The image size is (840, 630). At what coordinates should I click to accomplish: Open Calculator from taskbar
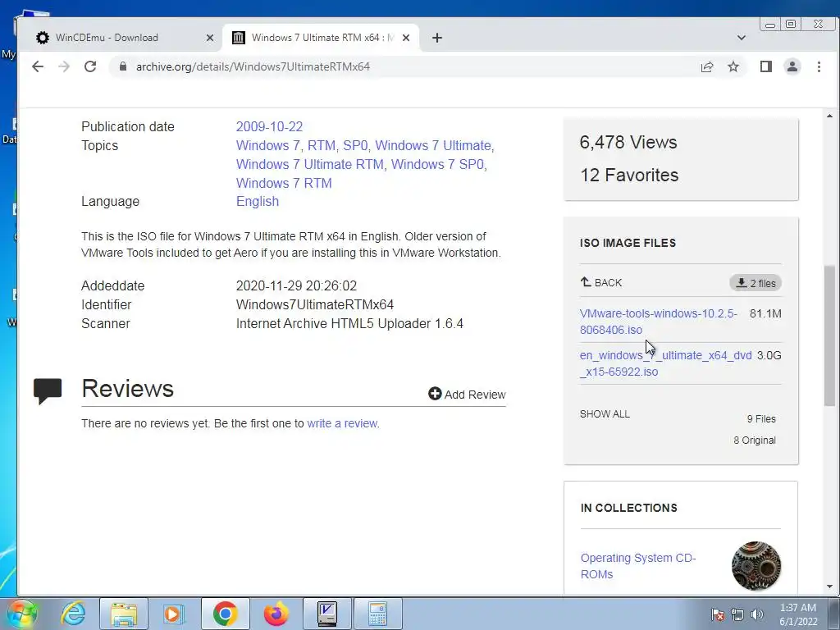click(x=377, y=614)
